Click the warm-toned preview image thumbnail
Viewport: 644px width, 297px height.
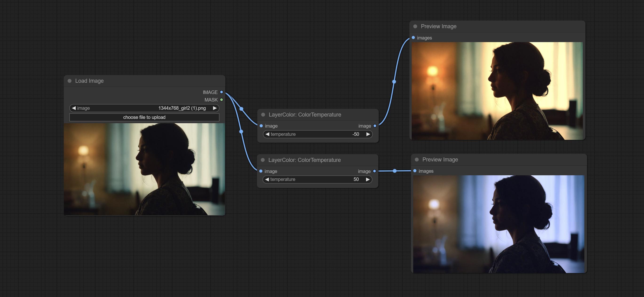point(497,91)
